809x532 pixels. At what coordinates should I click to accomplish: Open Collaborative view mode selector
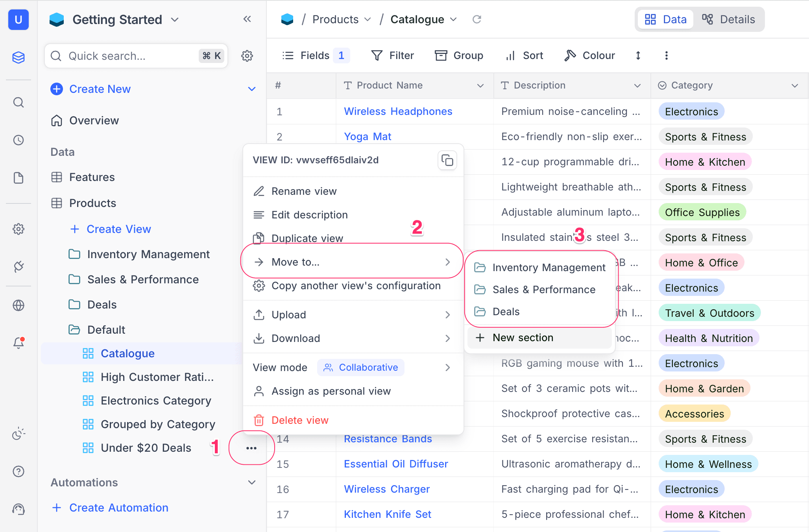[360, 368]
